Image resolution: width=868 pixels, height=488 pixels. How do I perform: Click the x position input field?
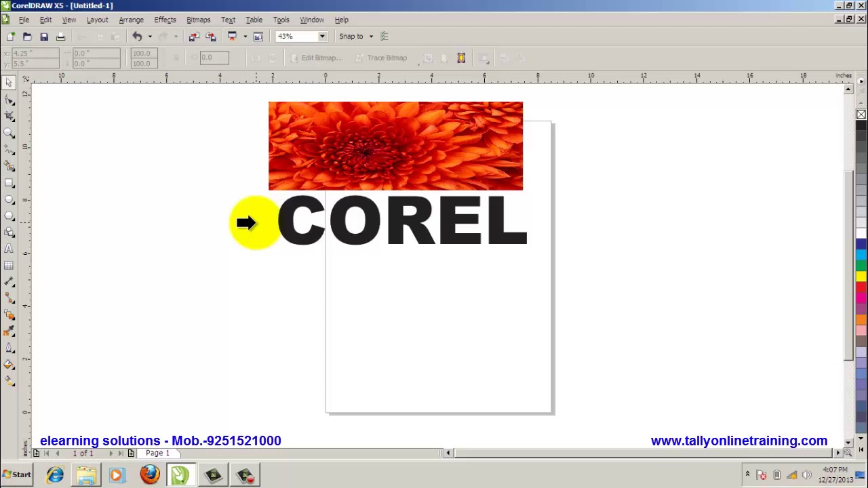34,53
